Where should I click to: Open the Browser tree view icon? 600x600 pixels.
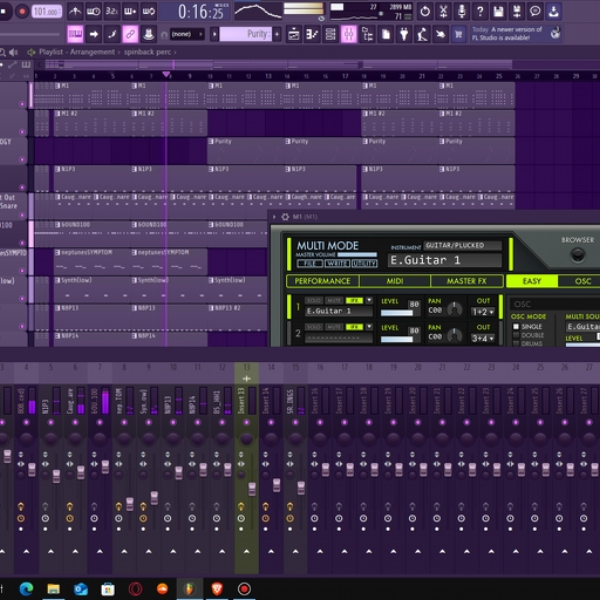[x=367, y=34]
